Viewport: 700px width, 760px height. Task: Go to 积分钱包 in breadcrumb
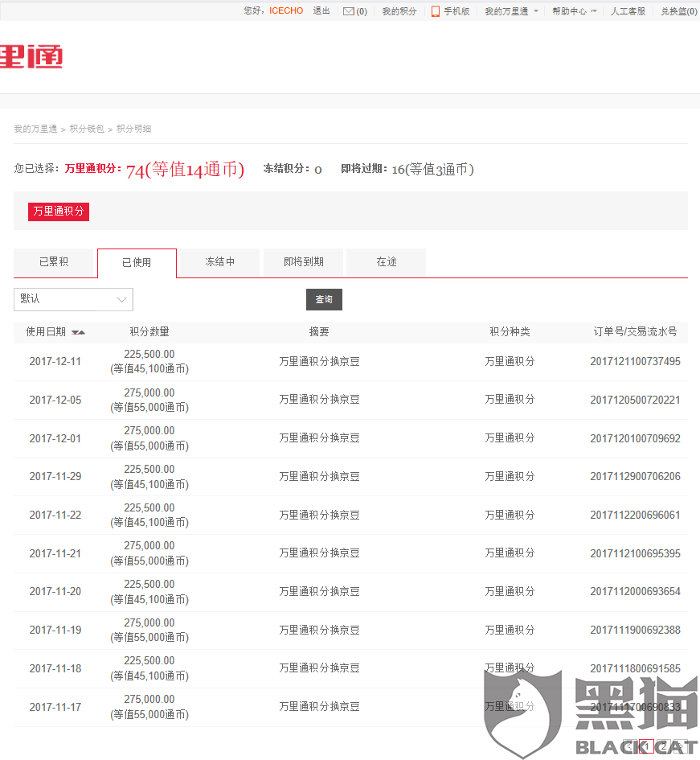click(x=87, y=129)
